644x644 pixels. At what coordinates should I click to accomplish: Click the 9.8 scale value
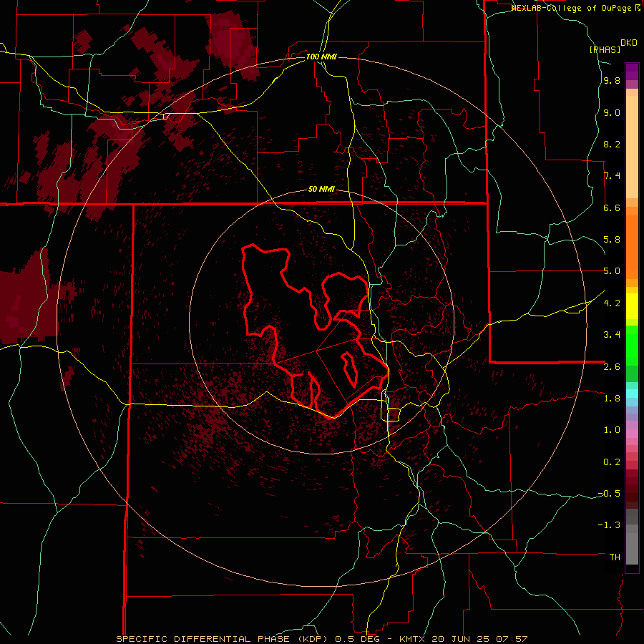(612, 80)
